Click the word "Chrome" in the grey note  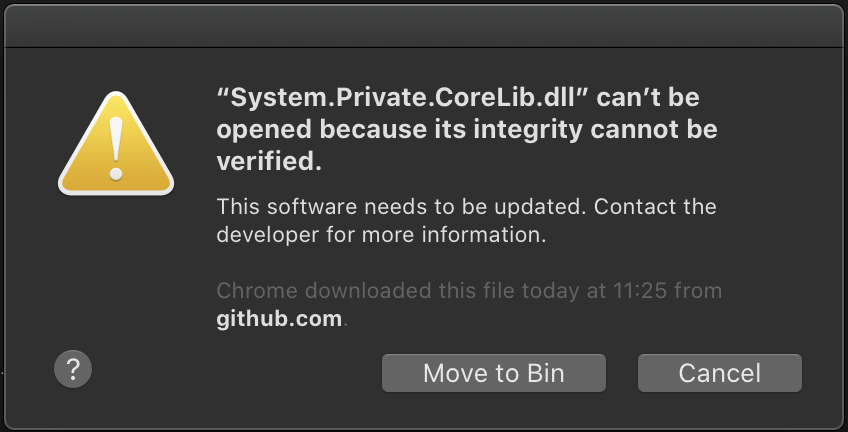(x=257, y=290)
